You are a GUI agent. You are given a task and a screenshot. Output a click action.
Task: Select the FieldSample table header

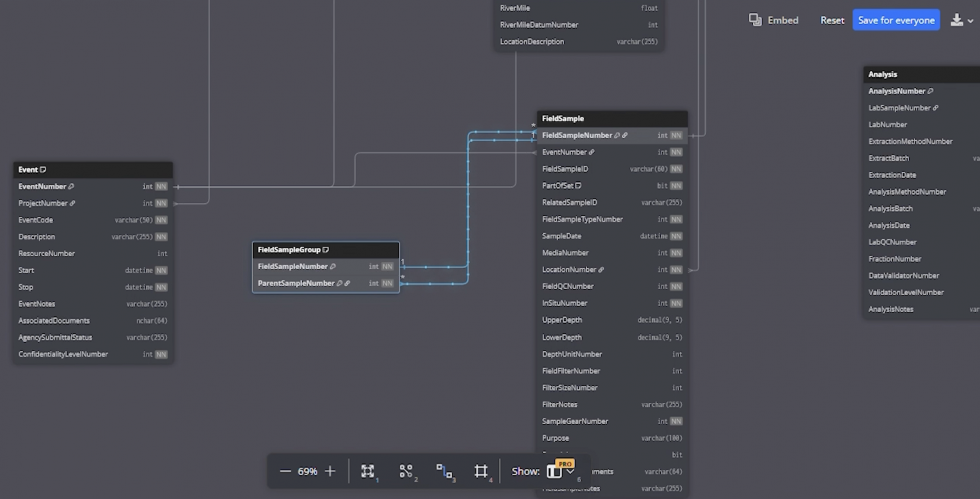point(612,119)
